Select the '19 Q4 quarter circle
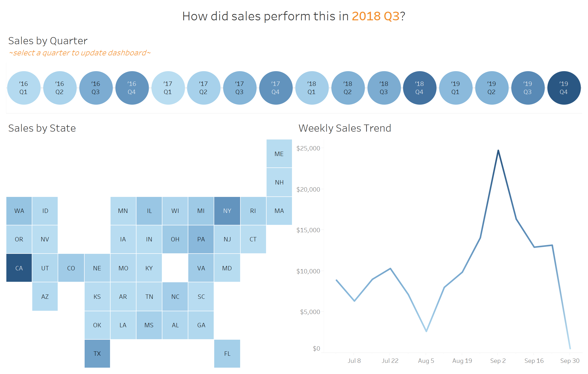The image size is (588, 374). 564,88
